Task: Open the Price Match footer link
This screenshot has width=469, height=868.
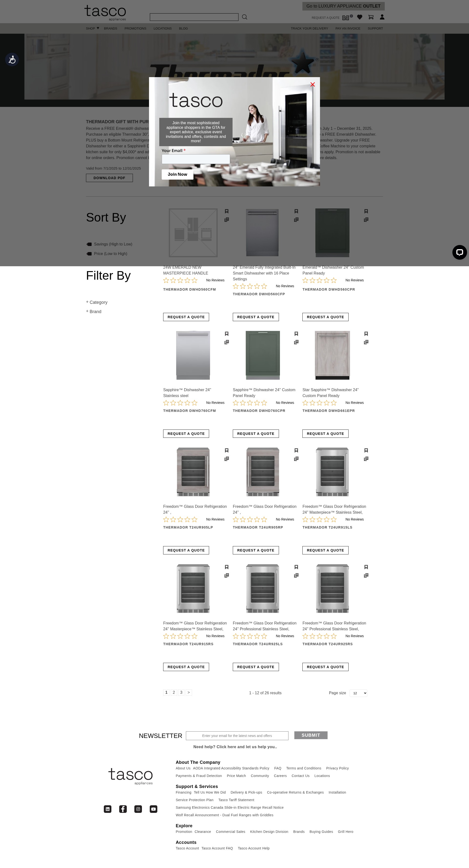Action: pos(236,776)
